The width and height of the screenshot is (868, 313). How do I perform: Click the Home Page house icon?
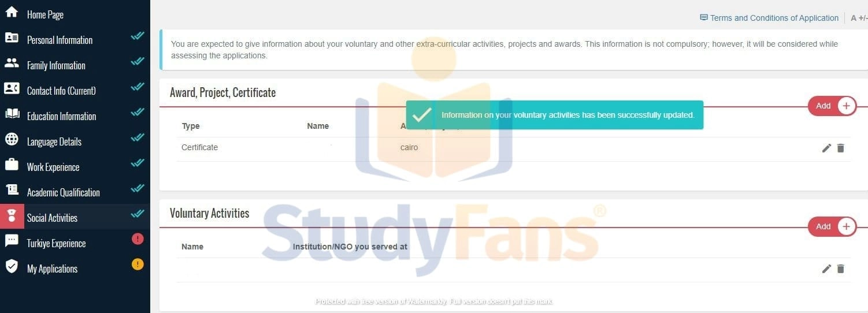[12, 12]
